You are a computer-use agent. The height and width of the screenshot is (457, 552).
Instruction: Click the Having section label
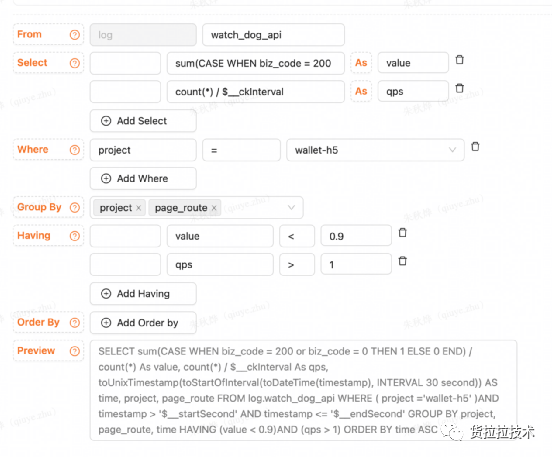pos(34,236)
